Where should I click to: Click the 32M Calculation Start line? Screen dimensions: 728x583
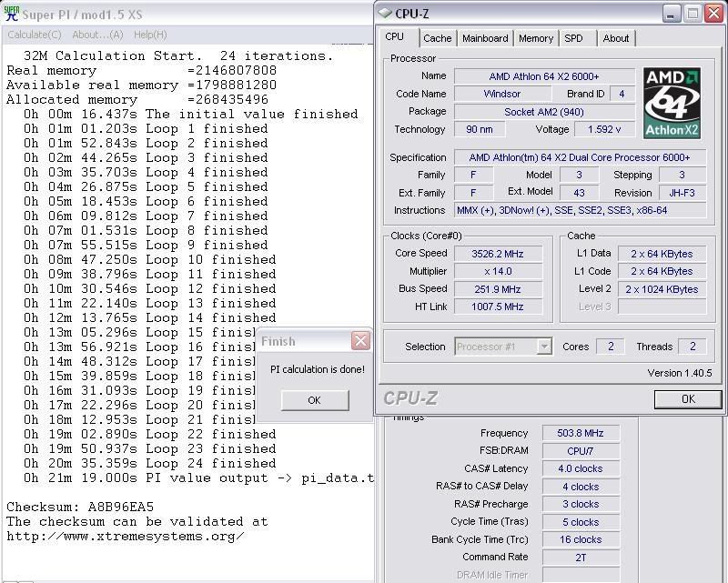pyautogui.click(x=178, y=55)
